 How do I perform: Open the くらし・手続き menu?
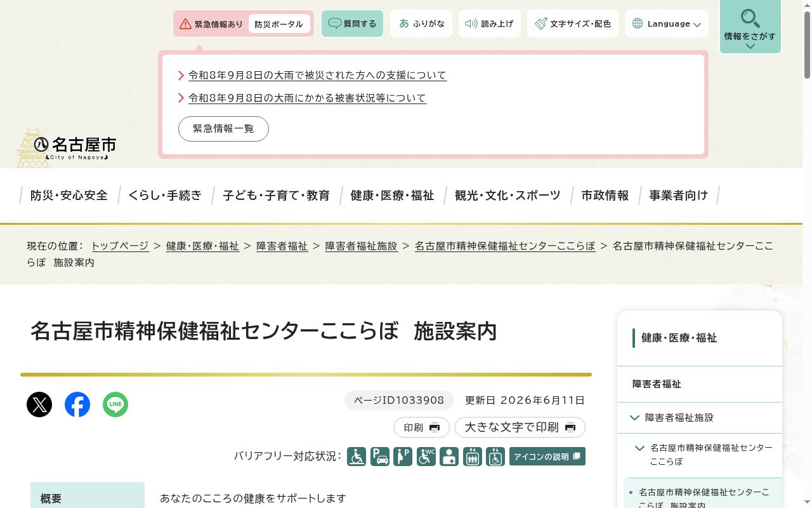click(165, 196)
